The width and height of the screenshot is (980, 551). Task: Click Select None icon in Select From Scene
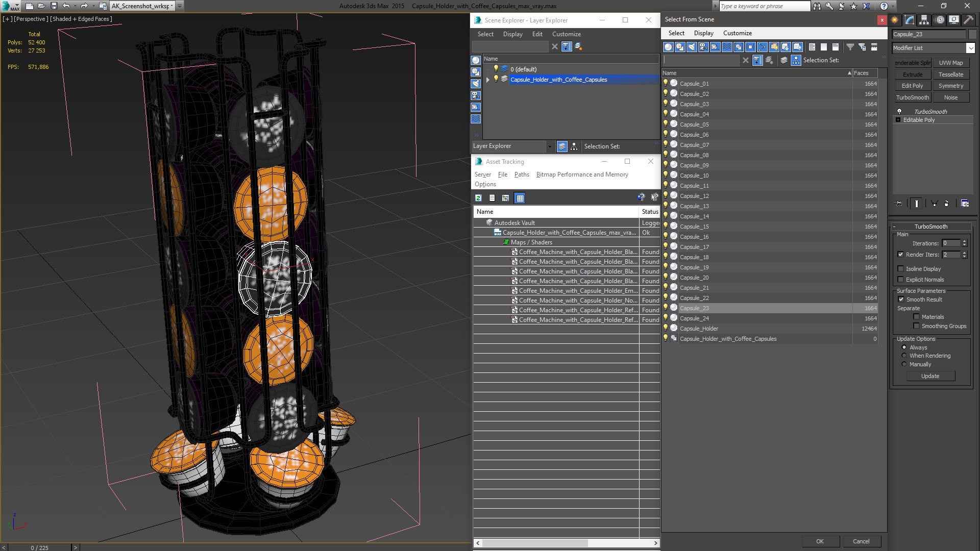(x=824, y=47)
